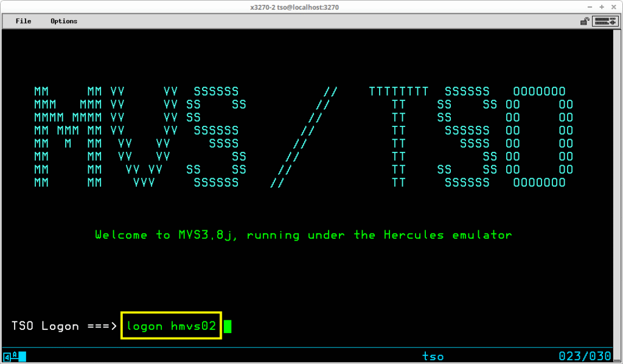The width and height of the screenshot is (623, 364).
Task: Click the TSO Logon prompt label
Action: click(45, 326)
